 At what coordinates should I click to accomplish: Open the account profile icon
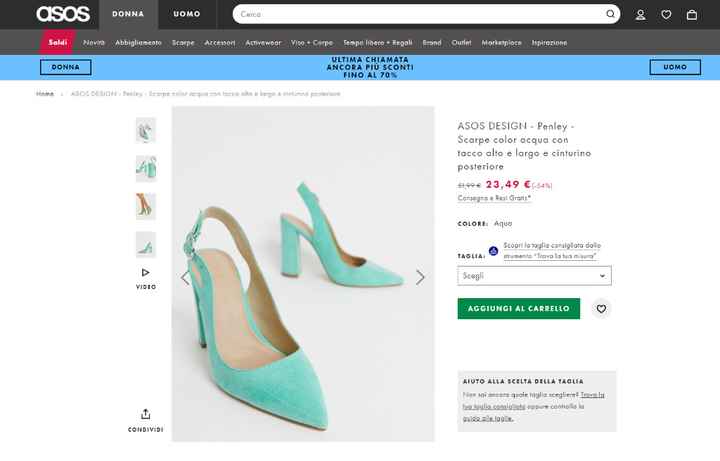click(x=640, y=15)
